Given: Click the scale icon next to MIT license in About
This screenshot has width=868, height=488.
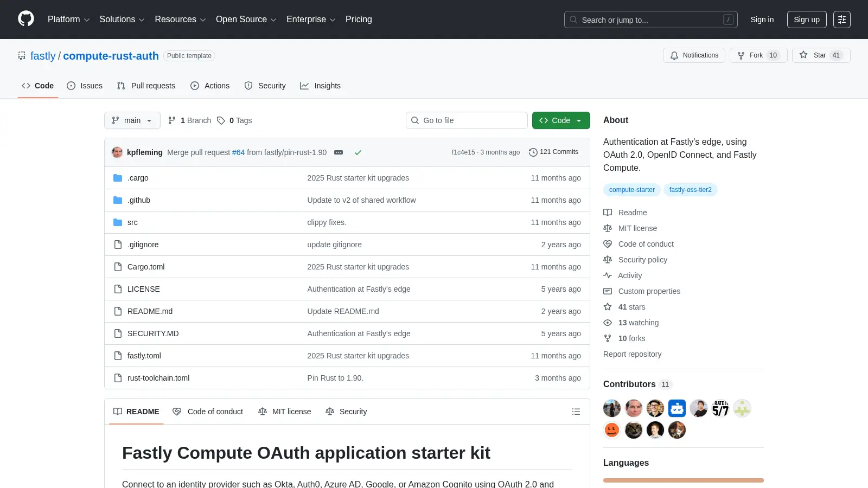Looking at the screenshot, I should pyautogui.click(x=608, y=228).
